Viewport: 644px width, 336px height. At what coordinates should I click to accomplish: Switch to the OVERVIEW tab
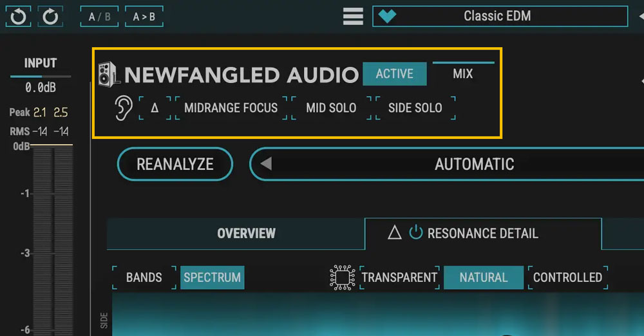[x=236, y=233]
